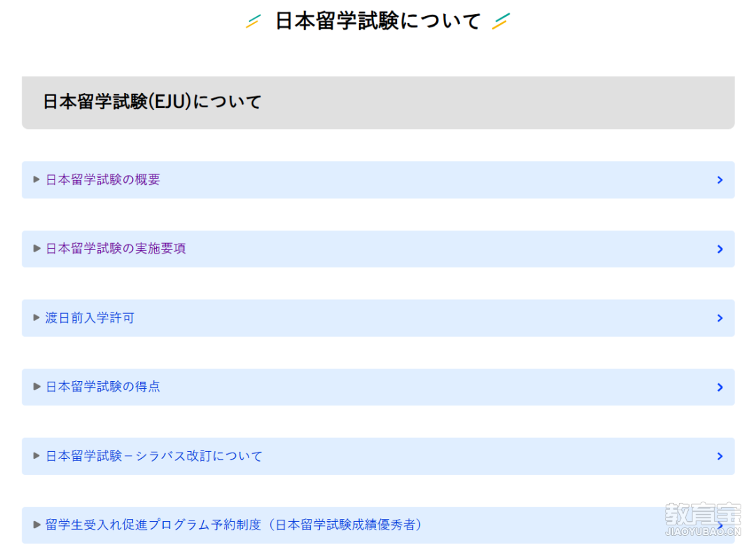Click the chevron arrow in the 日本留学試験の実施要項 row

[720, 249]
